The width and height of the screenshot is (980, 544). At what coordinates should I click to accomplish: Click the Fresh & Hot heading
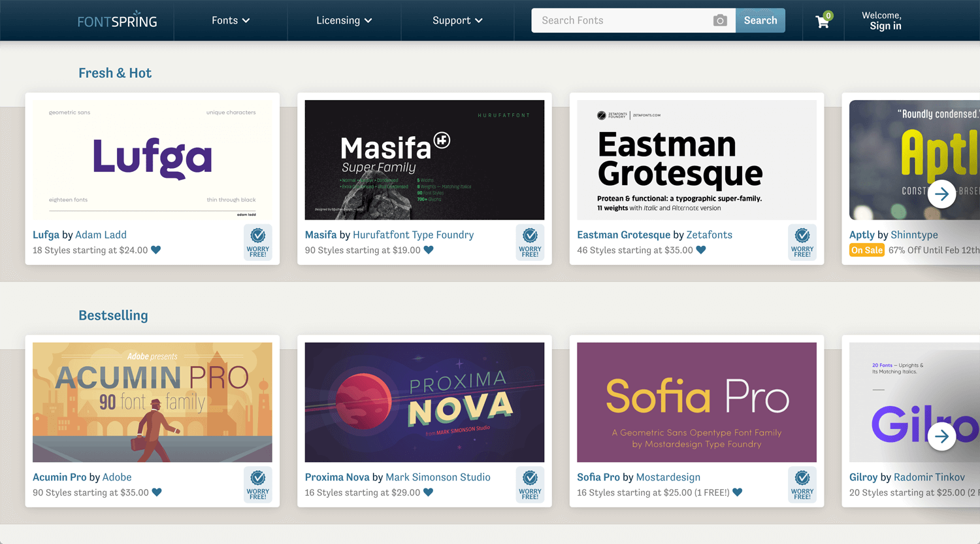coord(115,73)
